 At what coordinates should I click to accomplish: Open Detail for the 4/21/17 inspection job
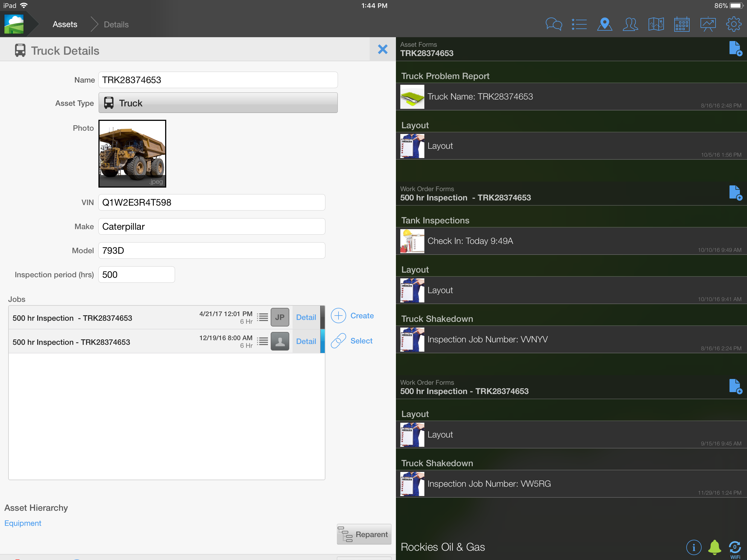tap(306, 317)
